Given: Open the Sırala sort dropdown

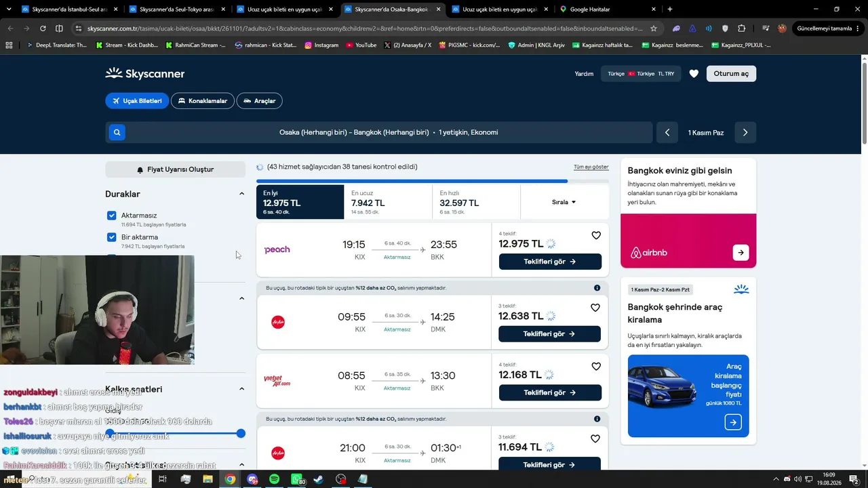Looking at the screenshot, I should [x=564, y=202].
